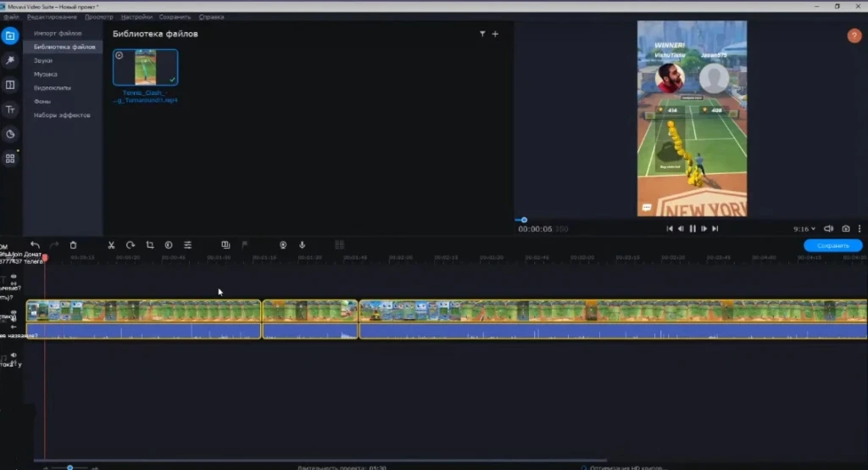Split clip with the scissors tool
The height and width of the screenshot is (470, 868).
111,245
